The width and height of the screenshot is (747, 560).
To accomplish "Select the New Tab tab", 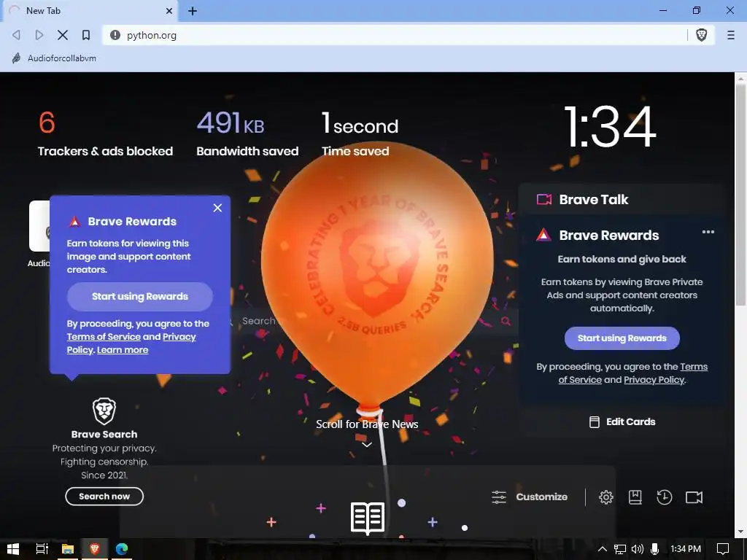I will coord(90,10).
